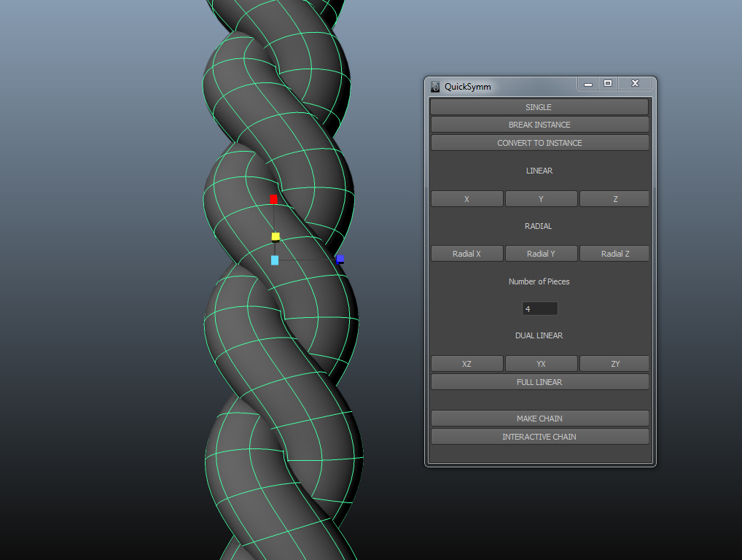The image size is (742, 560).
Task: Click the QuickSymm window title bar icon
Action: pos(435,86)
